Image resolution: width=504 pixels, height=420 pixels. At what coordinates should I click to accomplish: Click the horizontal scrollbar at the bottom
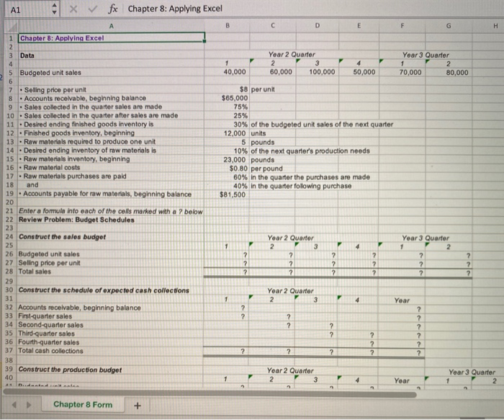210,393
